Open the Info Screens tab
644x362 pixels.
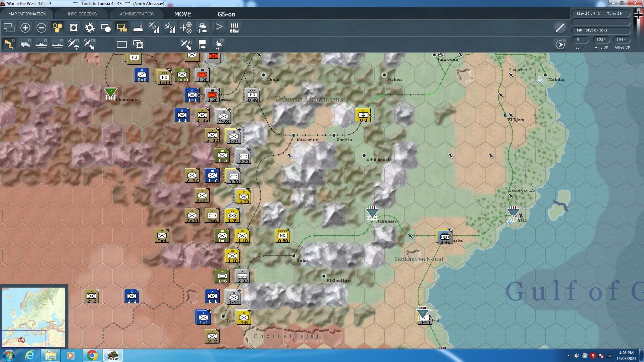click(x=82, y=14)
